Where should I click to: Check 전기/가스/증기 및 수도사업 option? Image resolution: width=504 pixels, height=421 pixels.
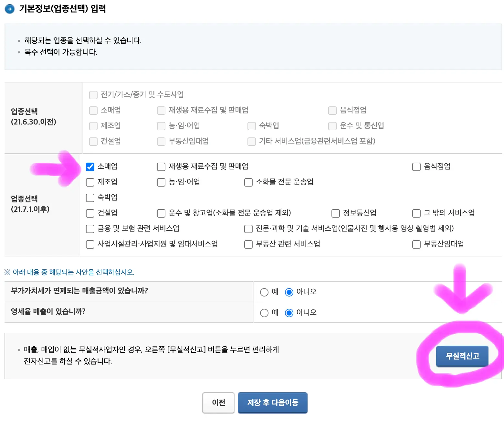tap(93, 95)
